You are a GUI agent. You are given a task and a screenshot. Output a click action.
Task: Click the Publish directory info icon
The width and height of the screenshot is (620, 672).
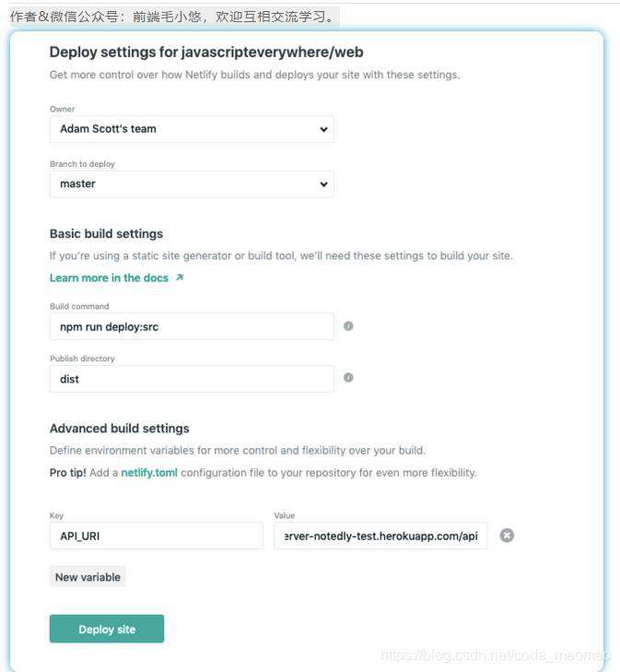coord(348,378)
